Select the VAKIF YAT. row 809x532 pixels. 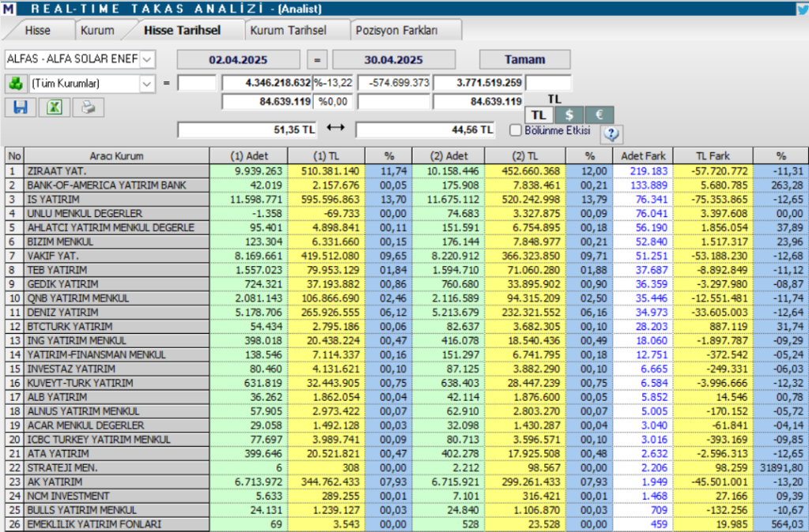(407, 256)
